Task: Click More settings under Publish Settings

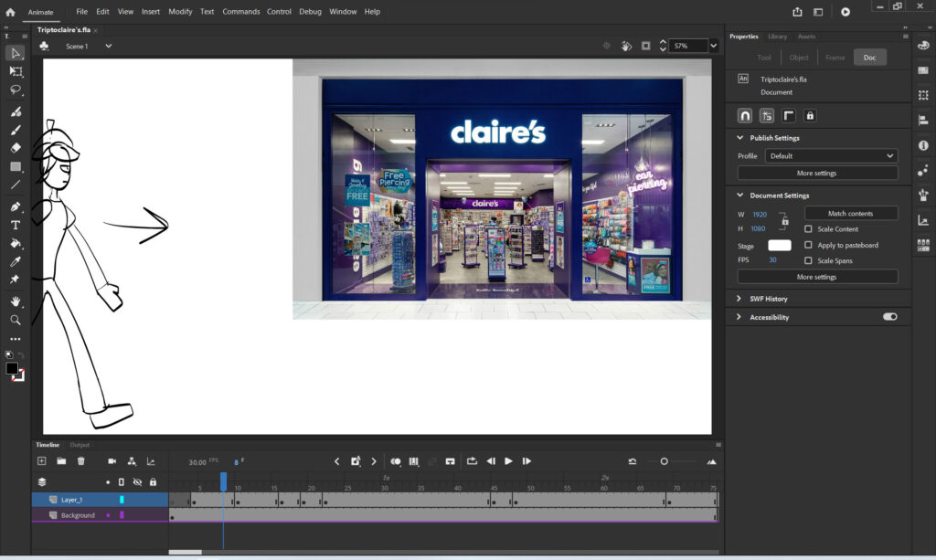Action: [817, 173]
